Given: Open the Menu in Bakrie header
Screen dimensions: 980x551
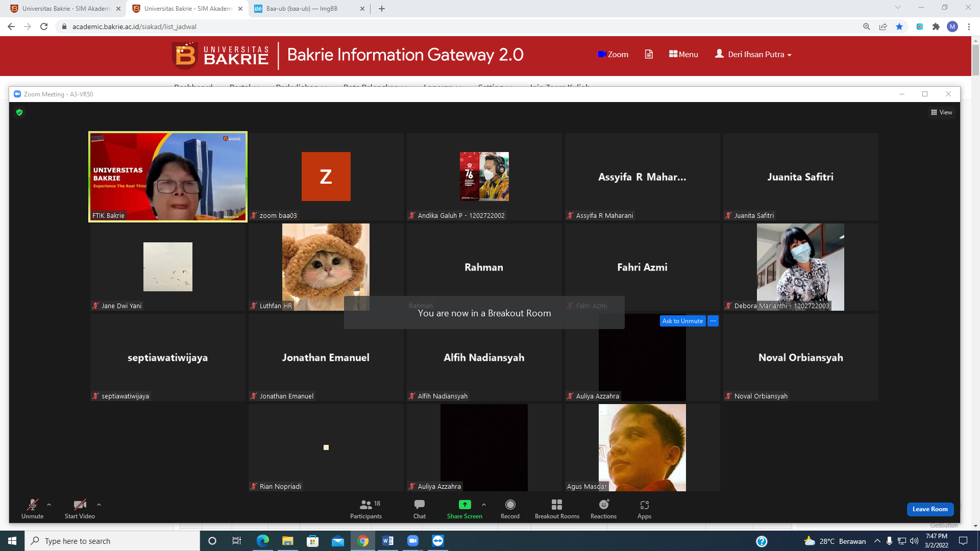Looking at the screenshot, I should (x=683, y=54).
